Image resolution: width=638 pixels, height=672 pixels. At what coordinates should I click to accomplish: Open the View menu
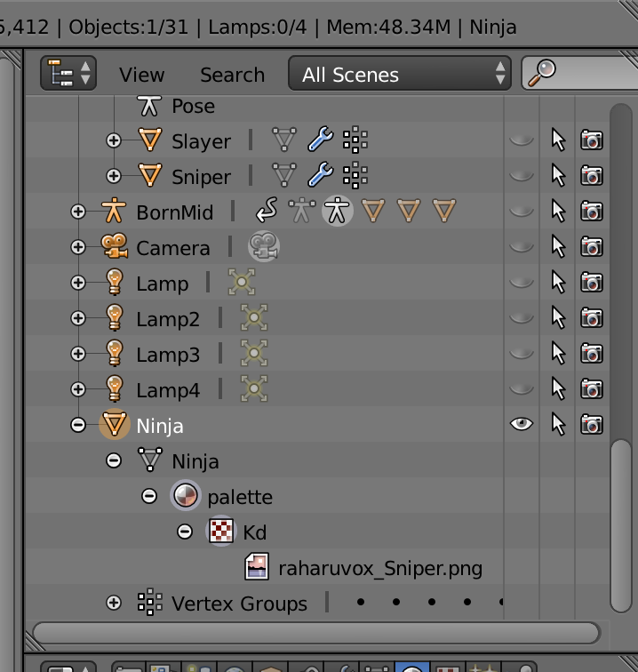pos(142,75)
